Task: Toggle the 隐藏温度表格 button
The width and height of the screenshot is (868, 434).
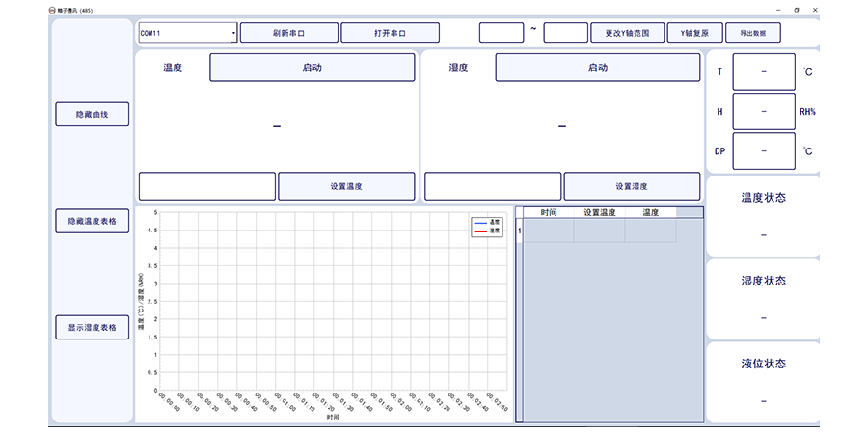Action: pyautogui.click(x=93, y=221)
